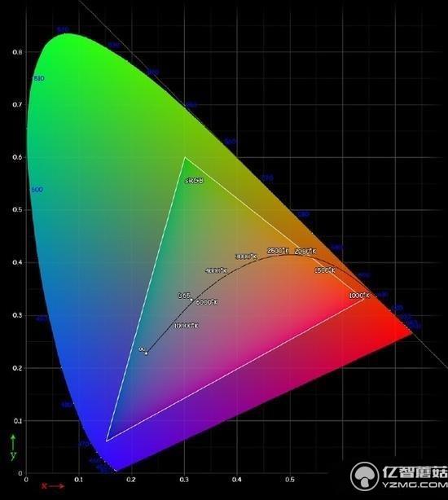
Task: Click the sRGB triangle's blue vertex
Action: click(x=107, y=441)
